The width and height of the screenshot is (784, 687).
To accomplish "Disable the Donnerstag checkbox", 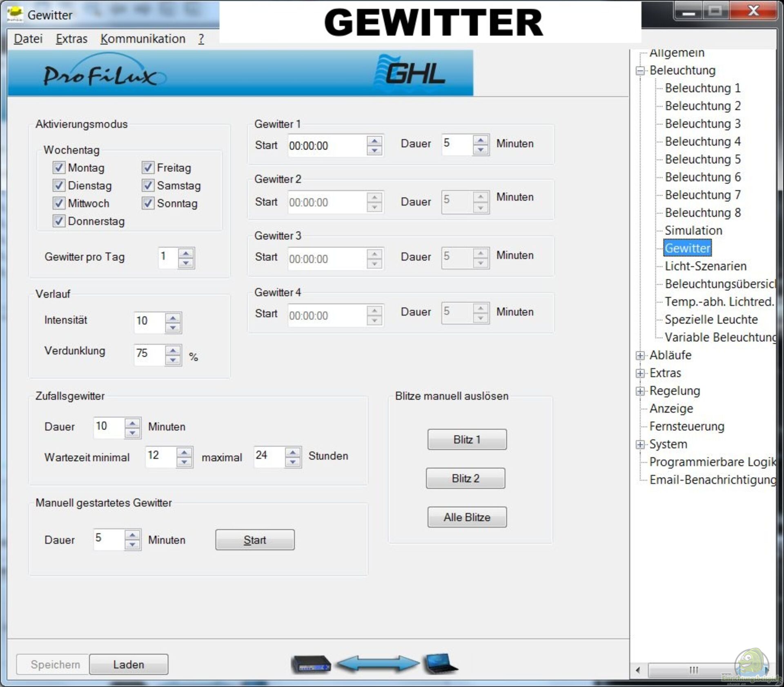I will click(59, 221).
